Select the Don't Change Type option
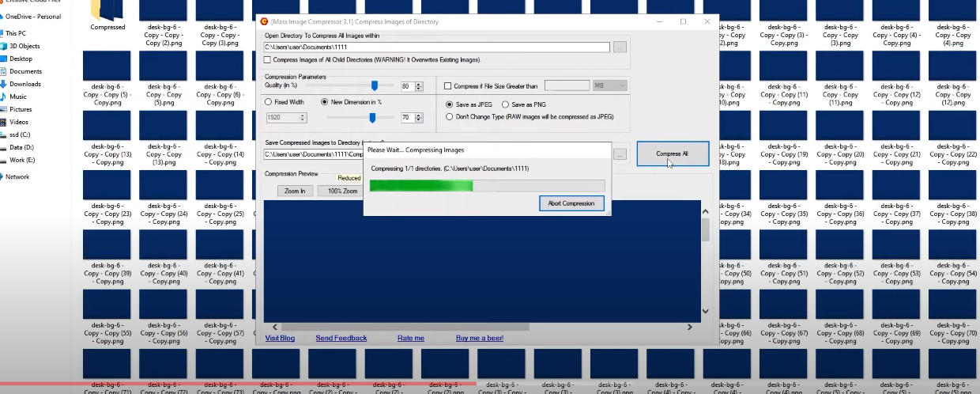This screenshot has width=980, height=394. click(x=530, y=116)
